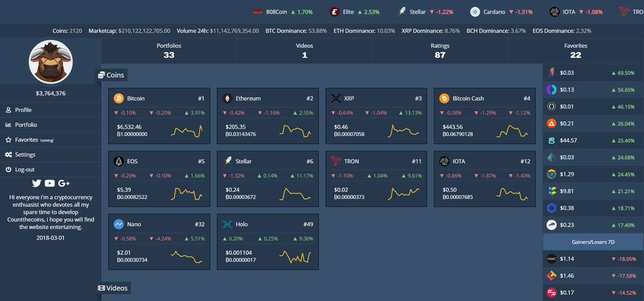Image resolution: width=644 pixels, height=301 pixels.
Task: Click the coin icon beside $0.21 gainer
Action: pos(551,124)
